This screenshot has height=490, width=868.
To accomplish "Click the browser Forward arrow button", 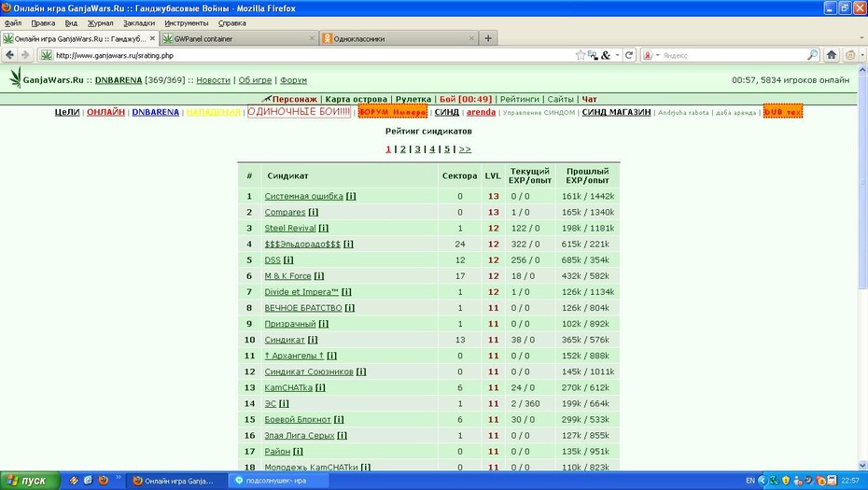I will pyautogui.click(x=25, y=55).
